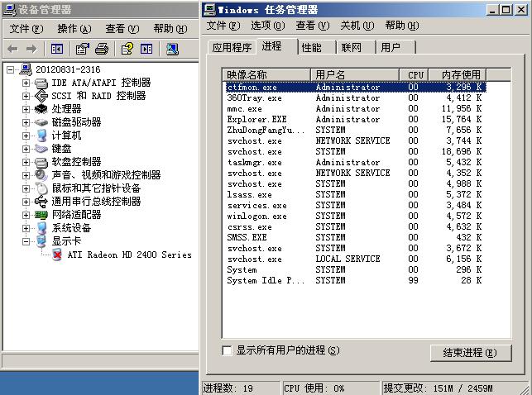This screenshot has width=532, height=395.
Task: Click the disabled ATI Radeon device icon
Action: [57, 255]
